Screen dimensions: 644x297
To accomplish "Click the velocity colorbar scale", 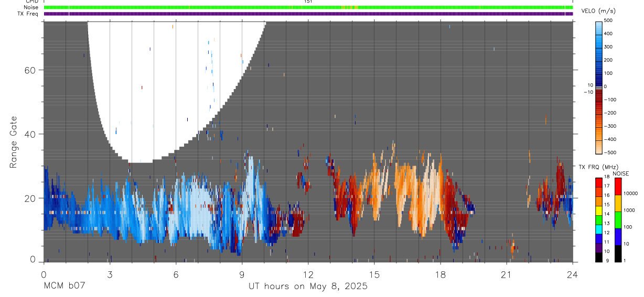I will click(600, 87).
